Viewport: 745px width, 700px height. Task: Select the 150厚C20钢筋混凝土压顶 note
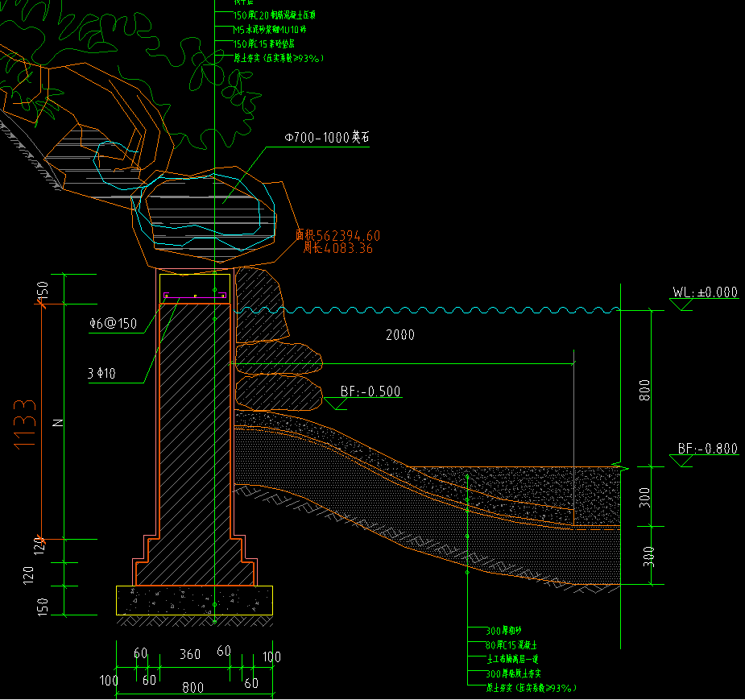(275, 15)
